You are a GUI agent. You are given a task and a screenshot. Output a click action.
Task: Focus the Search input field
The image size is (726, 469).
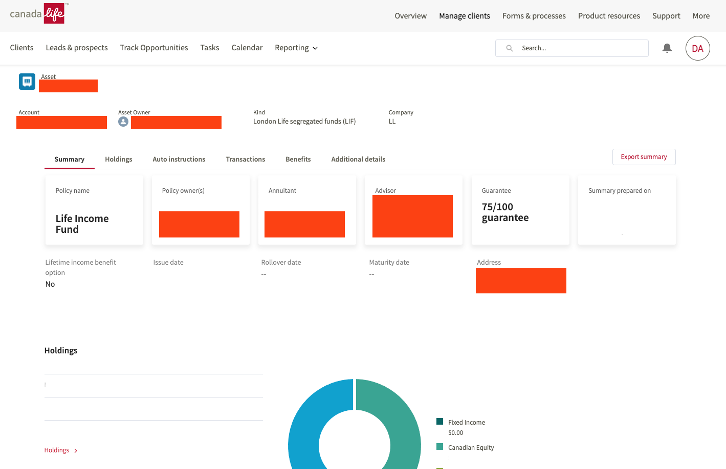[572, 48]
